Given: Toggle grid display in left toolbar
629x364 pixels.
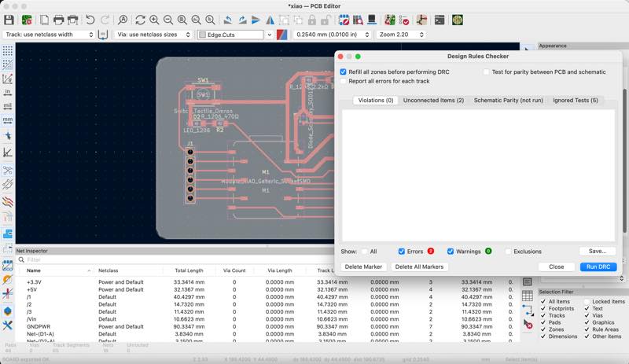Looking at the screenshot, I should pos(7,50).
